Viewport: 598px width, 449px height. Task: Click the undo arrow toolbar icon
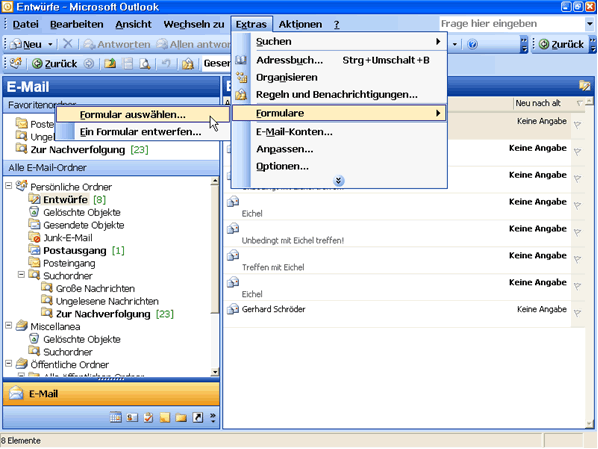click(166, 64)
